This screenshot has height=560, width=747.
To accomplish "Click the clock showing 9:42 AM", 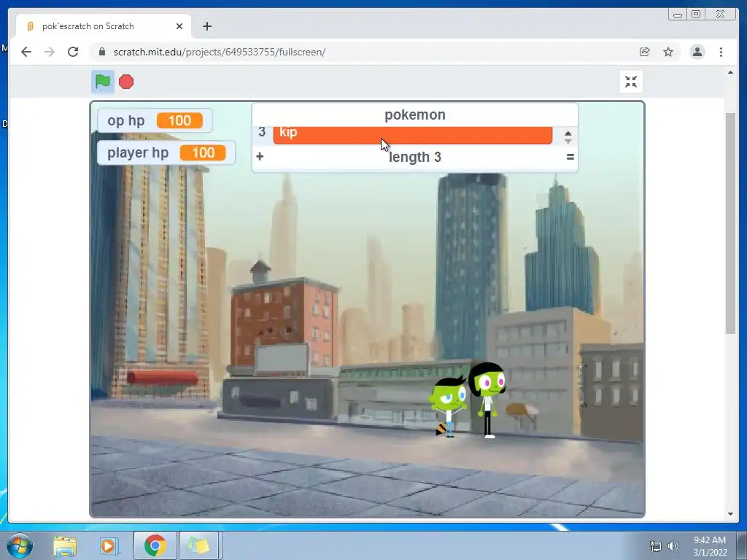I will (x=710, y=545).
